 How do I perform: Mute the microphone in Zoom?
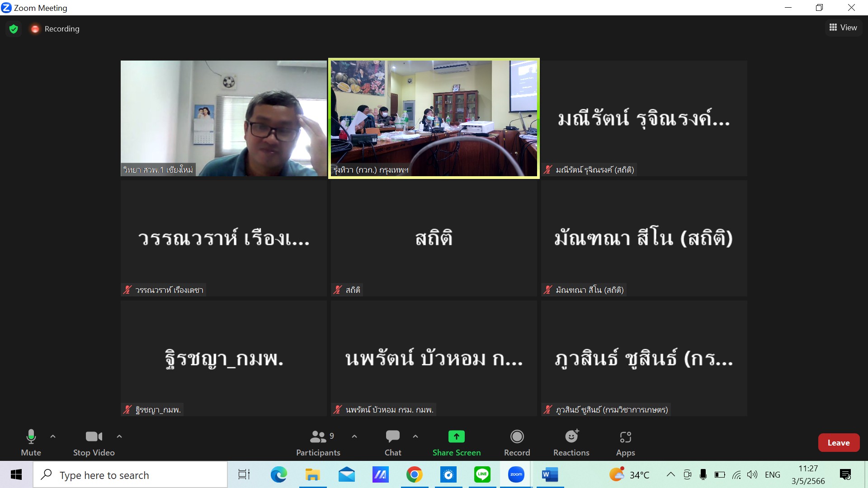click(31, 443)
